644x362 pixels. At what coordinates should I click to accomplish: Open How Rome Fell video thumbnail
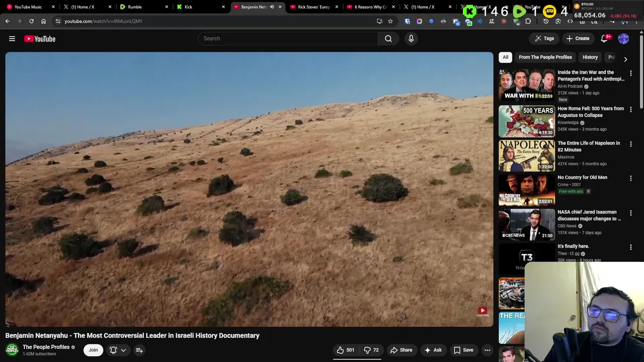(527, 121)
